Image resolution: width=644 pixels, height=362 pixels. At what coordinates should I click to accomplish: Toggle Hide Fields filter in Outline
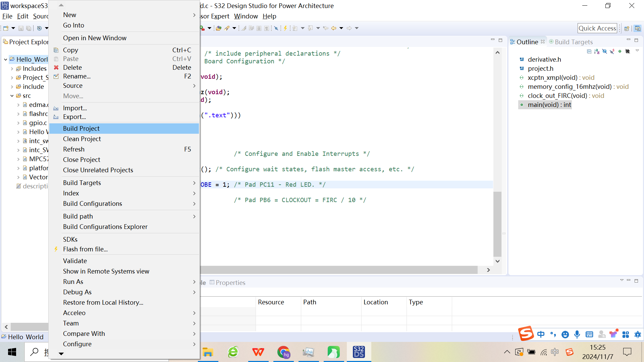click(x=604, y=51)
